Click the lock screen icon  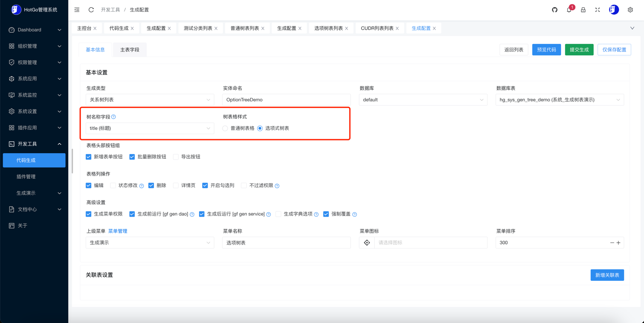pyautogui.click(x=583, y=10)
